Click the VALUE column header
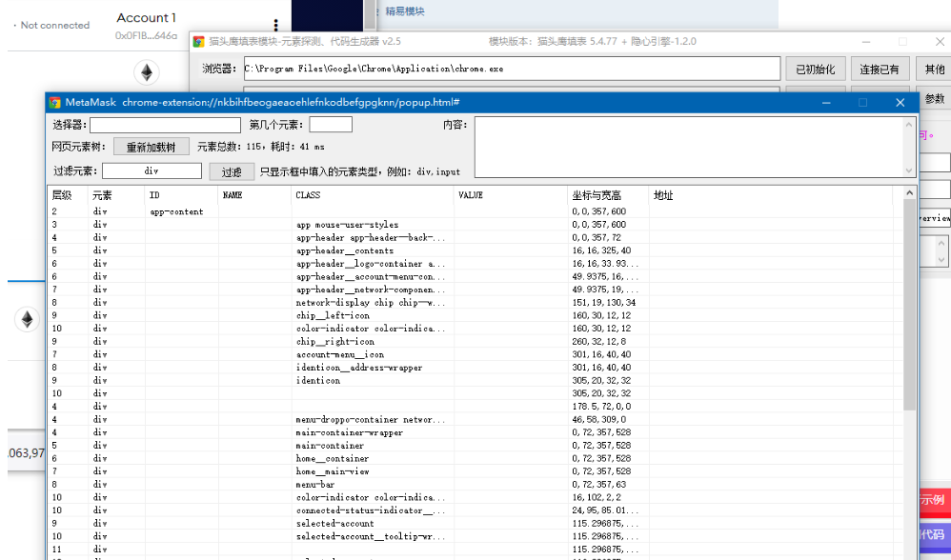Screen dimensions: 951x560 510,195
